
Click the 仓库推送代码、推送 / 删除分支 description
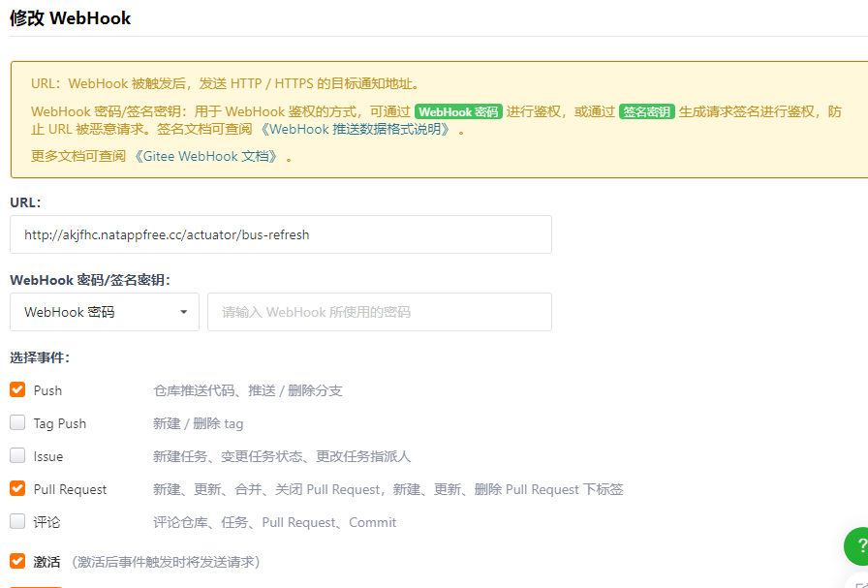(x=247, y=391)
